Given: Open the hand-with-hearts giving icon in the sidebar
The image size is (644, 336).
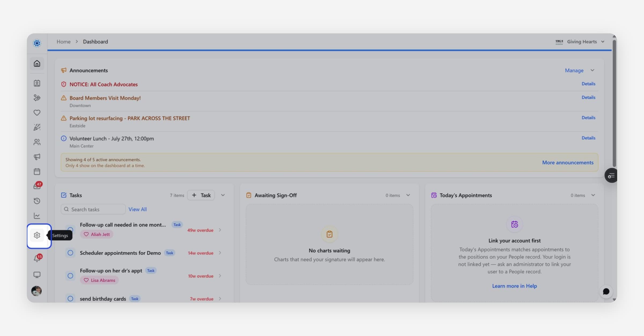Looking at the screenshot, I should click(37, 98).
